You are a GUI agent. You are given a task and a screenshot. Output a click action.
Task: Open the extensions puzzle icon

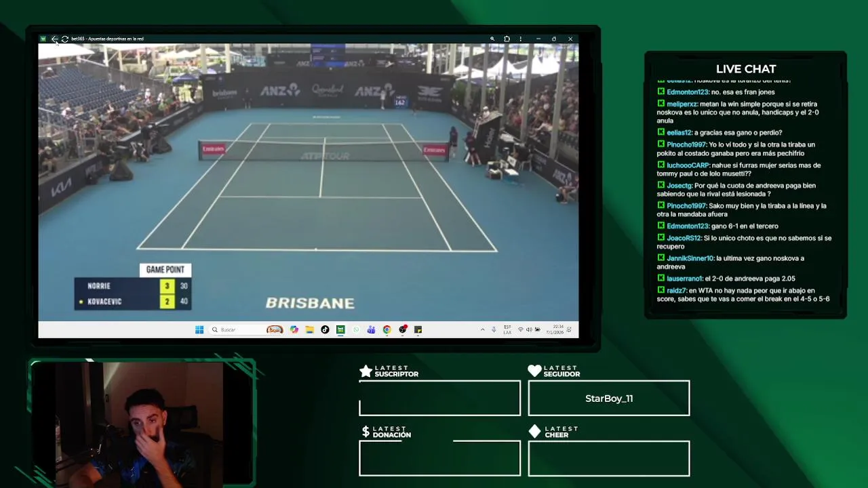click(507, 39)
